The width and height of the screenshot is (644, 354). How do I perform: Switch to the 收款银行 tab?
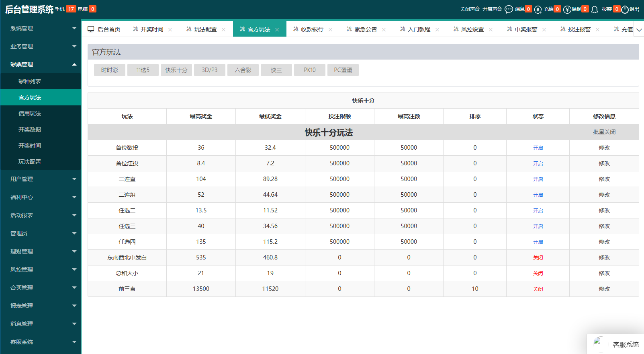pyautogui.click(x=312, y=29)
